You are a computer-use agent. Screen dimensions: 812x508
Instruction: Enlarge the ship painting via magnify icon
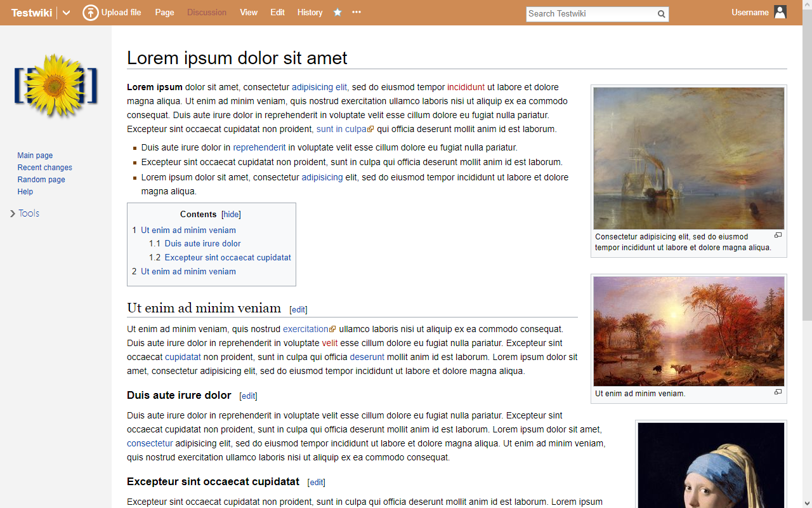[778, 236]
